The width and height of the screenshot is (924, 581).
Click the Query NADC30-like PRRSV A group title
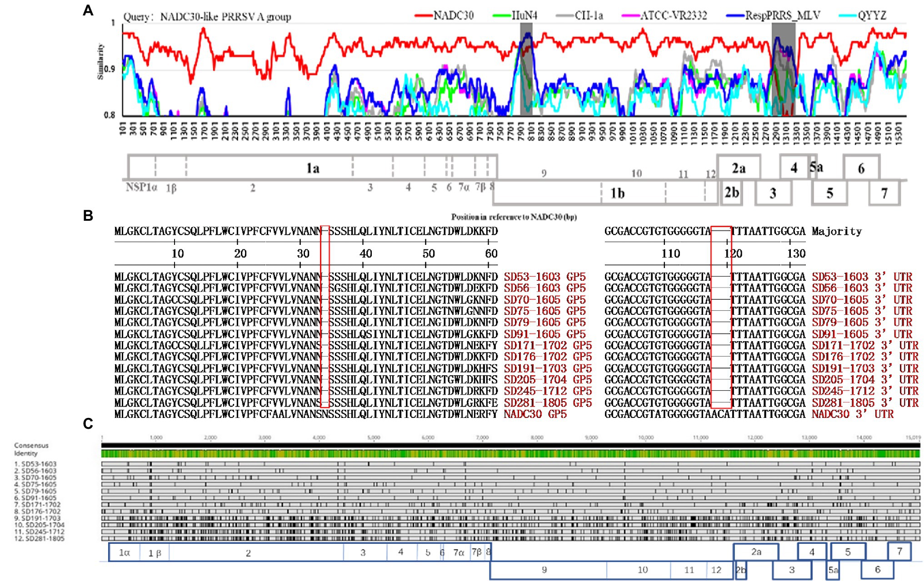click(207, 17)
